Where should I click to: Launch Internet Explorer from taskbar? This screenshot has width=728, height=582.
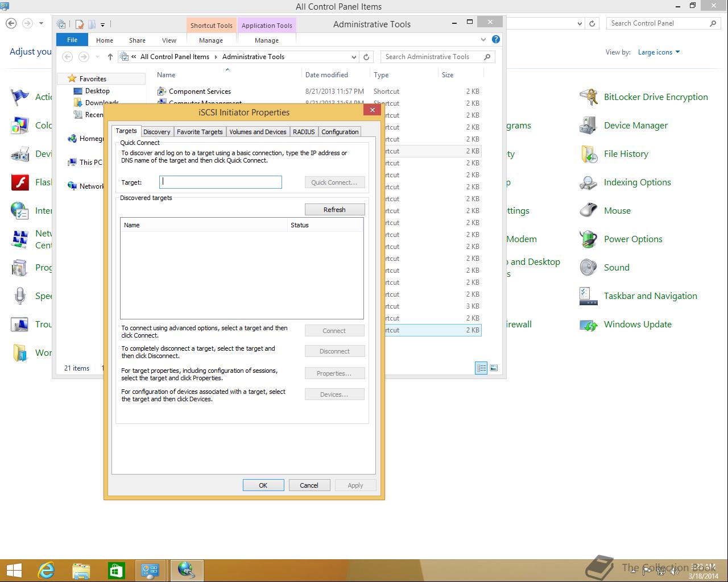tap(46, 570)
